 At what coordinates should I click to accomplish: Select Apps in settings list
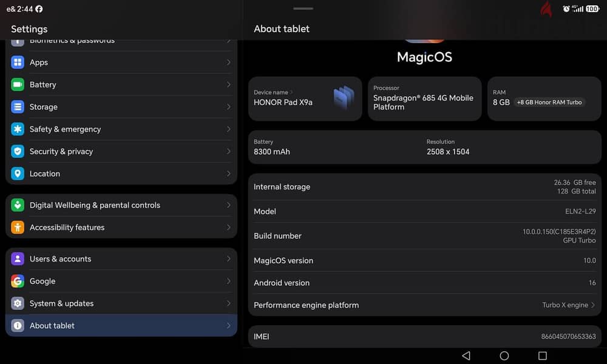pos(121,62)
